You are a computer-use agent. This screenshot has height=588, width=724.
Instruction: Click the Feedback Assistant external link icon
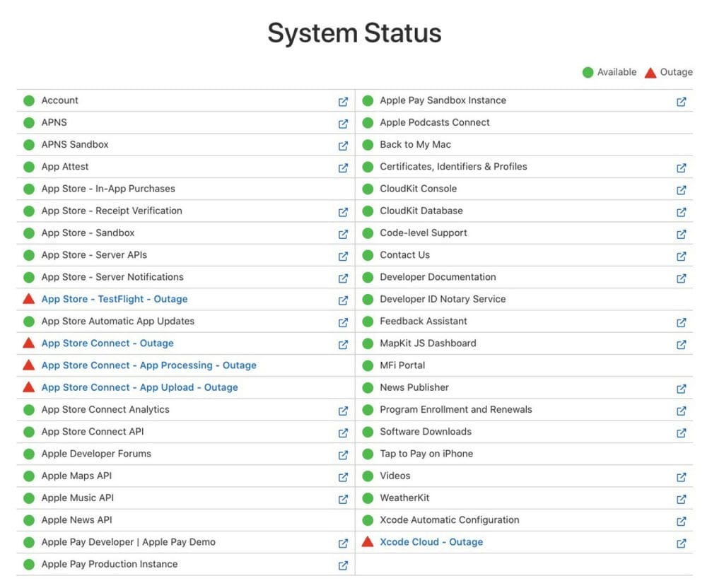tap(682, 322)
